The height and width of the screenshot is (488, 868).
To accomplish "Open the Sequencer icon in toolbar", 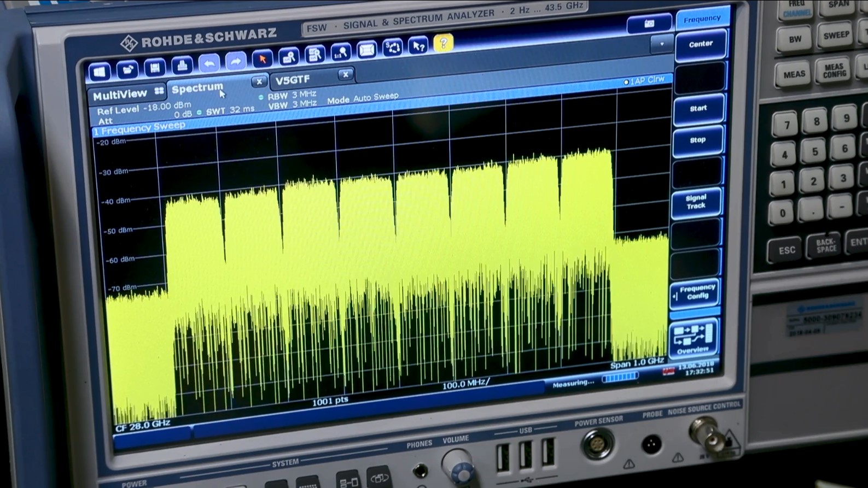I will coord(393,48).
